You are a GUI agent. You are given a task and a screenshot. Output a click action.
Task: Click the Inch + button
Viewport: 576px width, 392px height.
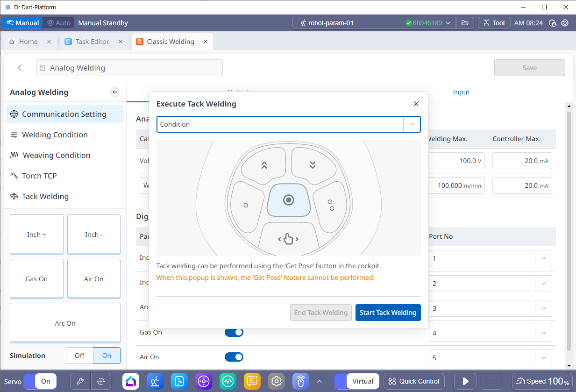tap(36, 235)
